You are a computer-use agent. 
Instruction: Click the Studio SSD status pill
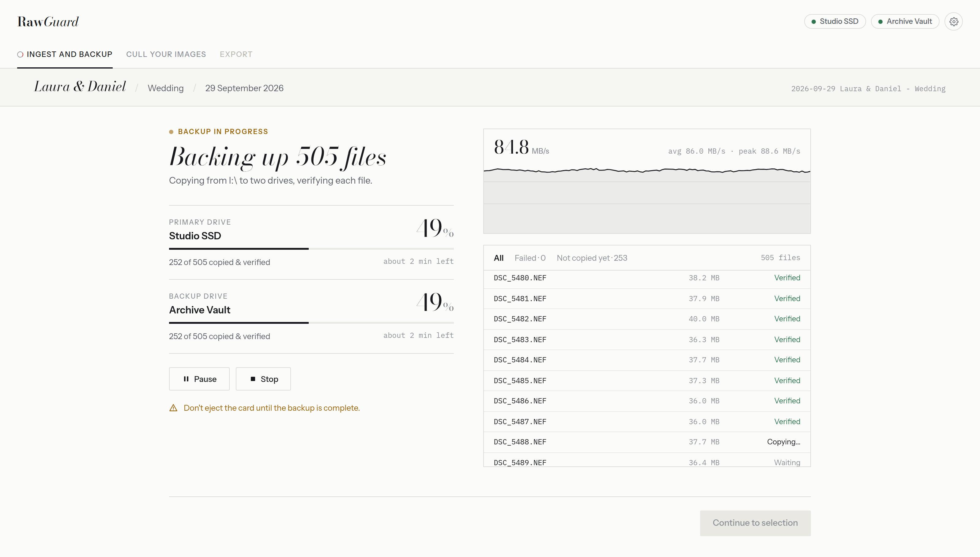[x=835, y=21]
